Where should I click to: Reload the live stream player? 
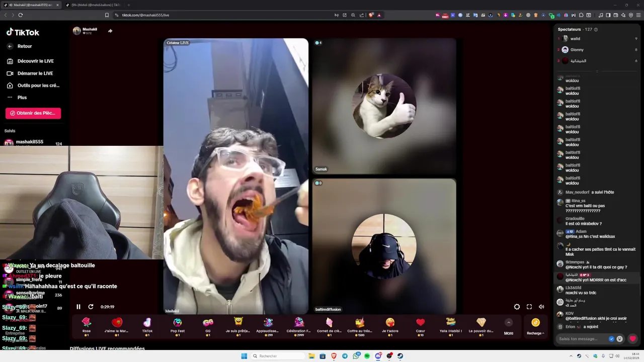pos(91,307)
